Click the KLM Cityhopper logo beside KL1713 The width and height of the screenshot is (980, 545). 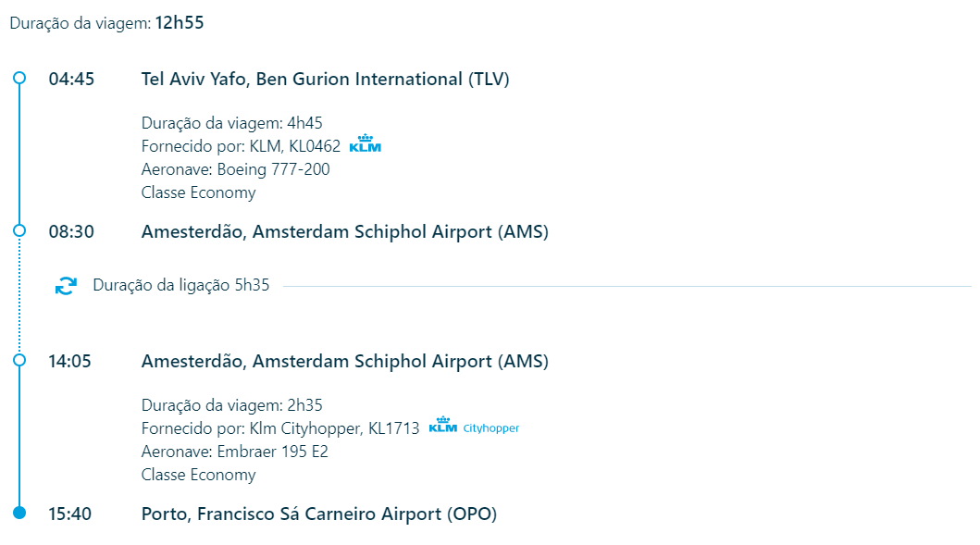pos(474,426)
